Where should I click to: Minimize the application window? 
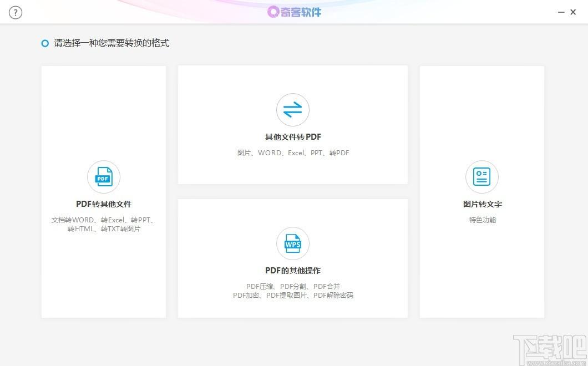[x=561, y=12]
